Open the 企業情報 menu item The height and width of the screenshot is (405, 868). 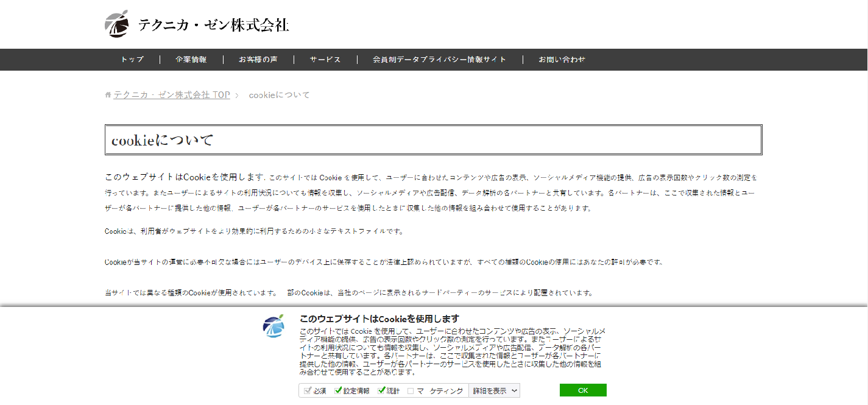191,60
